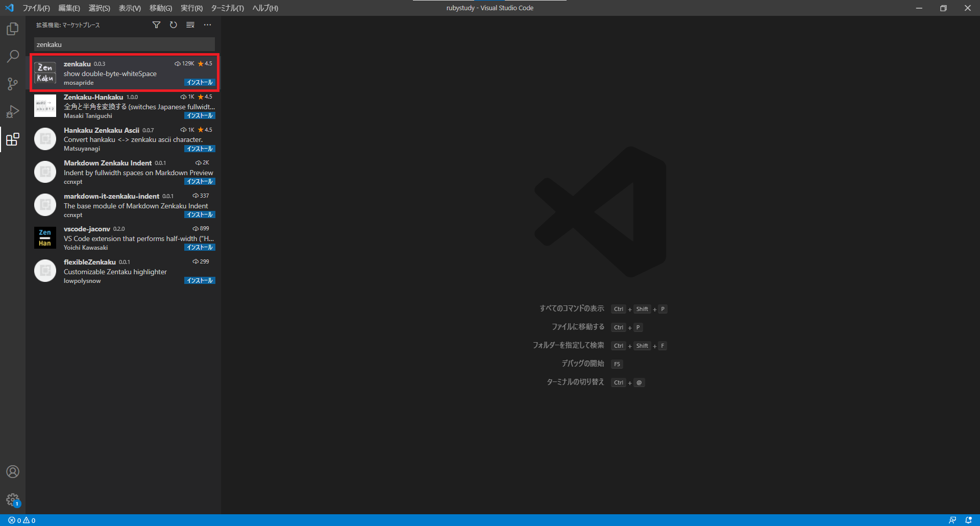Install the Hankaku Zenkaku Ascii extension
980x526 pixels.
click(200, 149)
